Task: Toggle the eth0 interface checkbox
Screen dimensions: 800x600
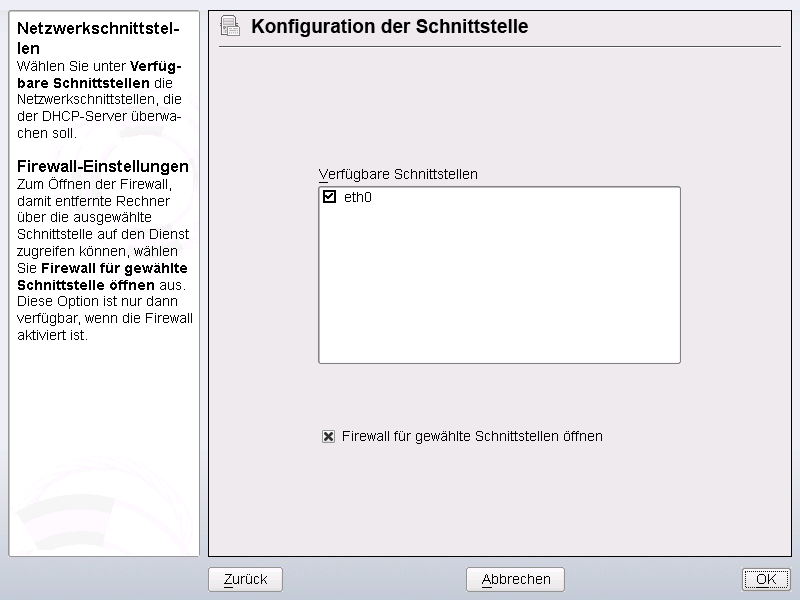Action: click(x=330, y=196)
